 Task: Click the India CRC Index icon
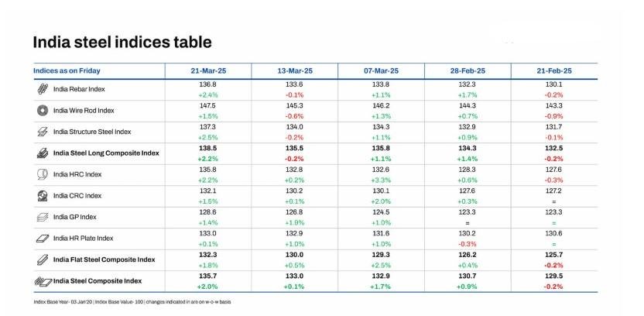(43, 196)
